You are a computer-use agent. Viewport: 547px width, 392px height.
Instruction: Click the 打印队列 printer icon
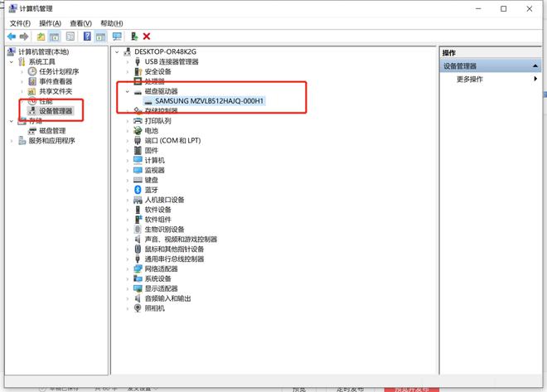pos(138,121)
